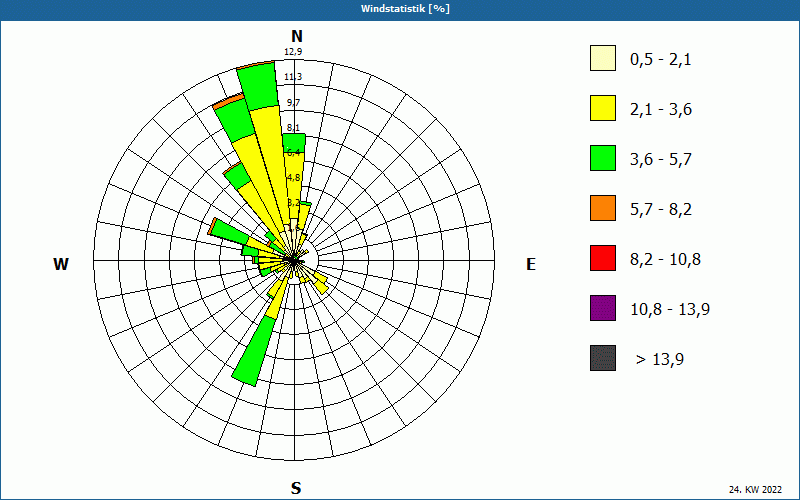
Task: Click the '8,1' radial axis value
Action: 293,128
